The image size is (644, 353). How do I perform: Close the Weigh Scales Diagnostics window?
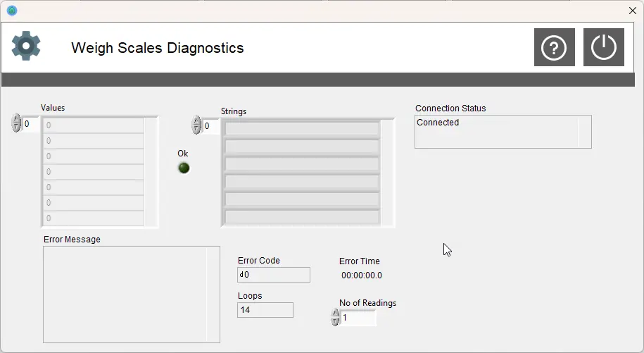(x=633, y=11)
